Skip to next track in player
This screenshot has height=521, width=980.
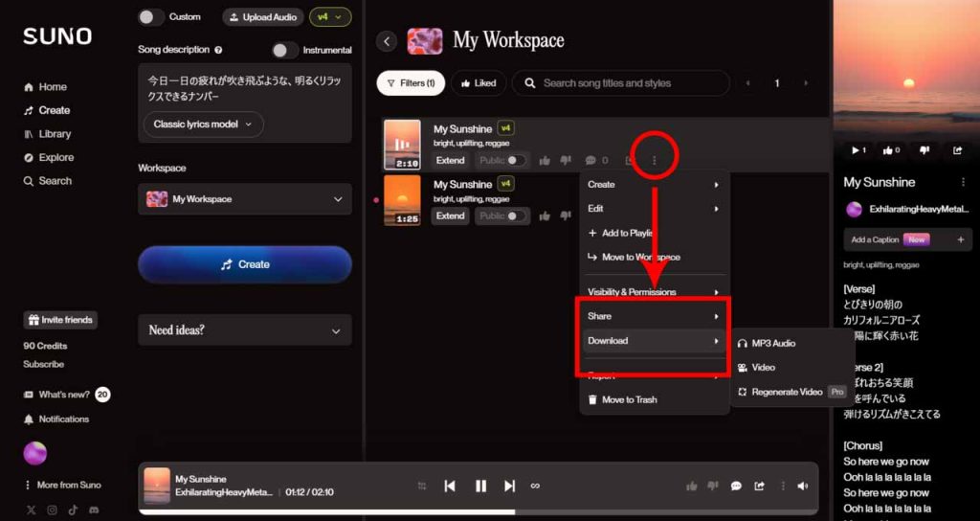click(510, 486)
